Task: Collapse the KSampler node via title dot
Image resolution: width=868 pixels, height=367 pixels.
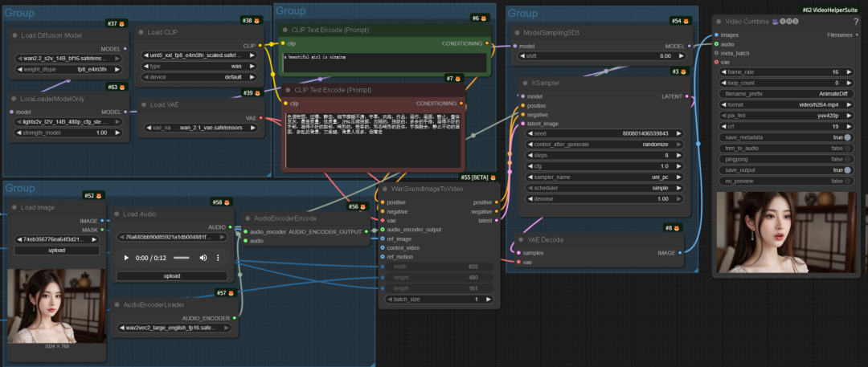Action: point(522,83)
